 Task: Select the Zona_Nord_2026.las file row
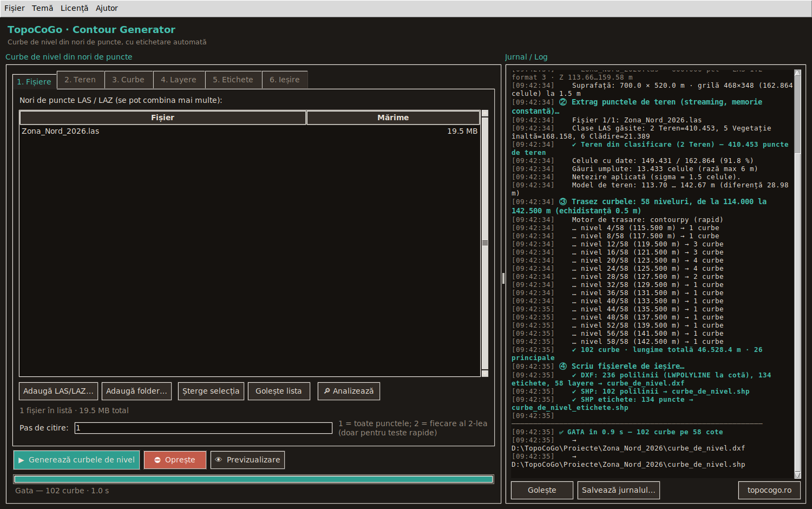(x=250, y=131)
